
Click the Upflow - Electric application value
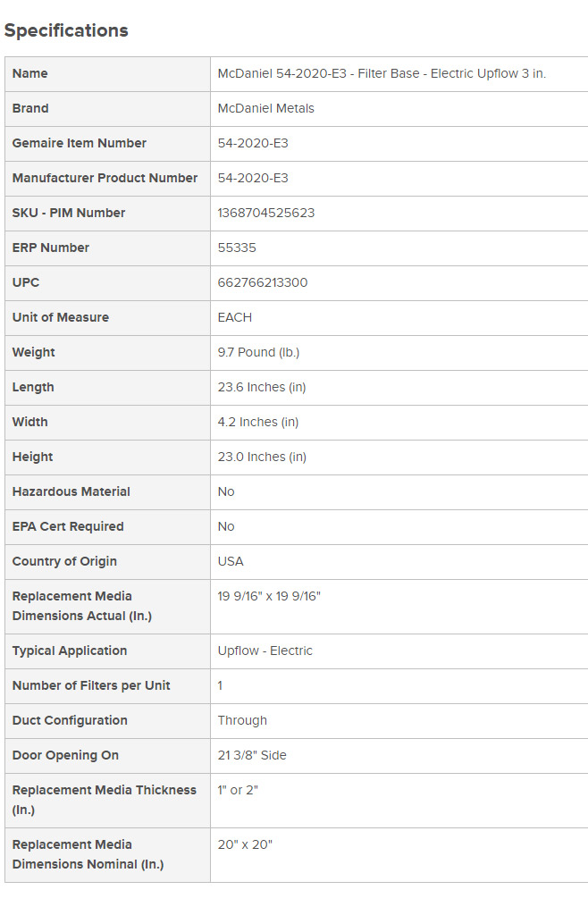(265, 651)
